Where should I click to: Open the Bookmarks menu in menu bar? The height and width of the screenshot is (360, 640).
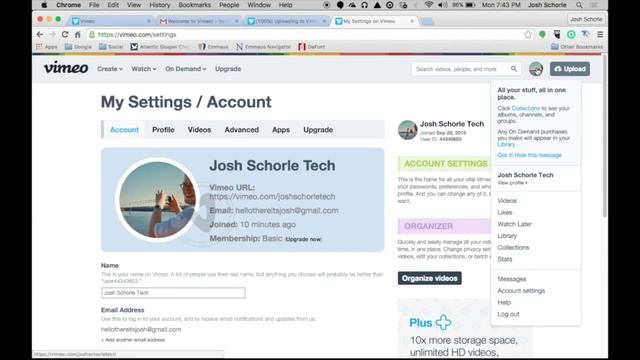195,5
